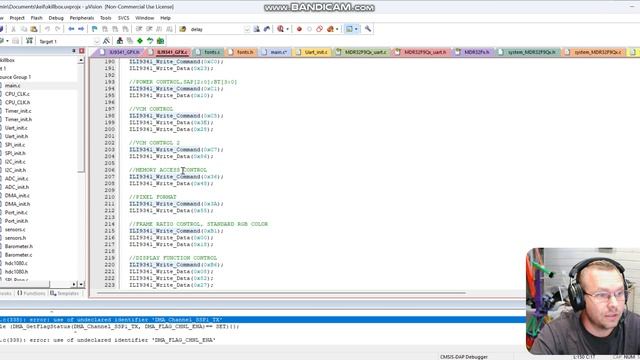Image resolution: width=640 pixels, height=360 pixels.
Task: Open Manage Project Items
Action: coord(120,41)
